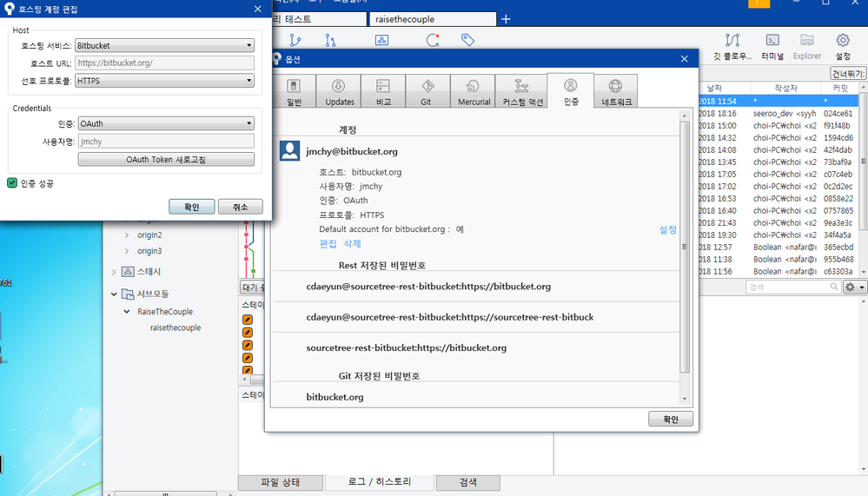Expand the origin2 remote node

pos(127,235)
